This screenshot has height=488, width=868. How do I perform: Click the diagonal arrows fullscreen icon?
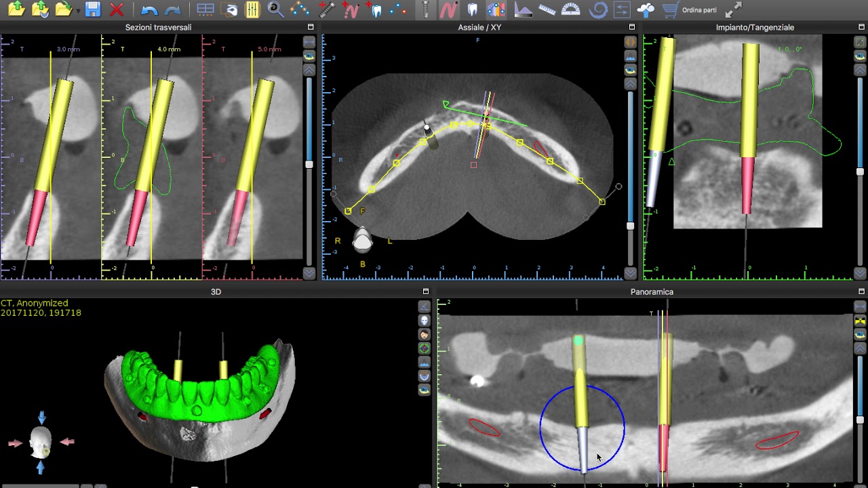coord(733,9)
